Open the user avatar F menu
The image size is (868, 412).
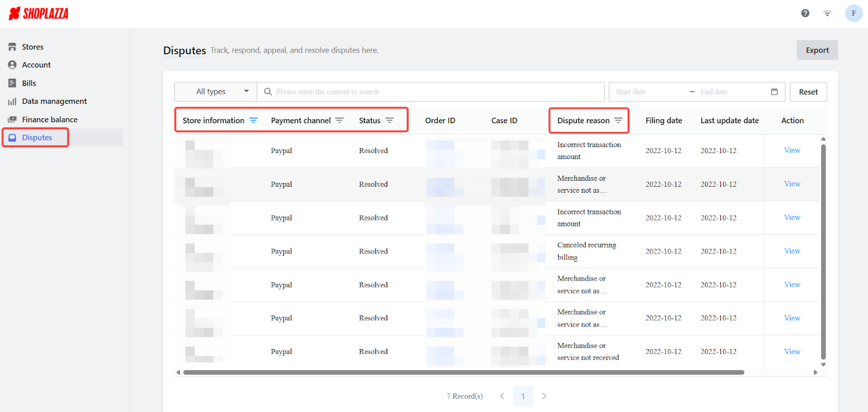pyautogui.click(x=854, y=14)
